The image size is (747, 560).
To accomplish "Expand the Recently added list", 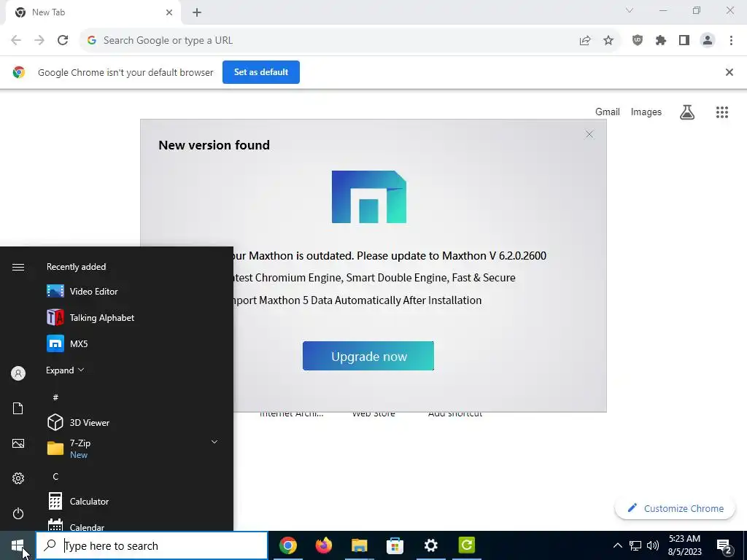I will click(65, 370).
